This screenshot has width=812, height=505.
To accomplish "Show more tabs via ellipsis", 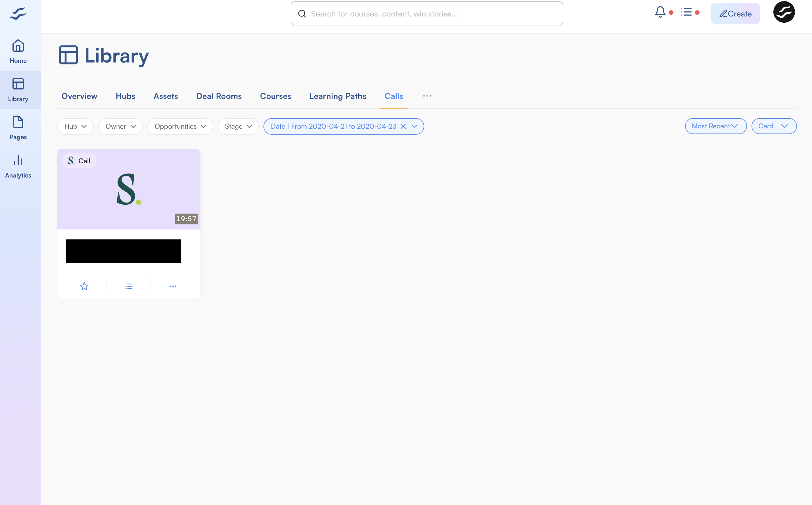I will 427,96.
